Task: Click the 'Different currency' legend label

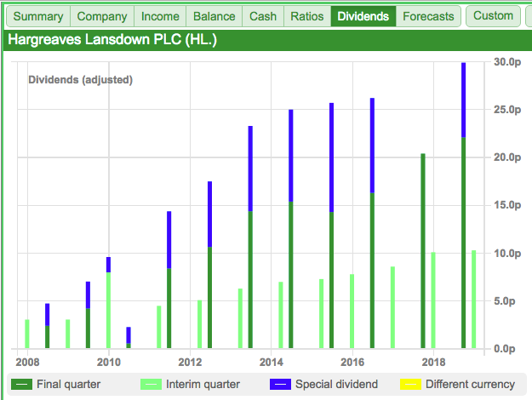Action: [x=470, y=385]
